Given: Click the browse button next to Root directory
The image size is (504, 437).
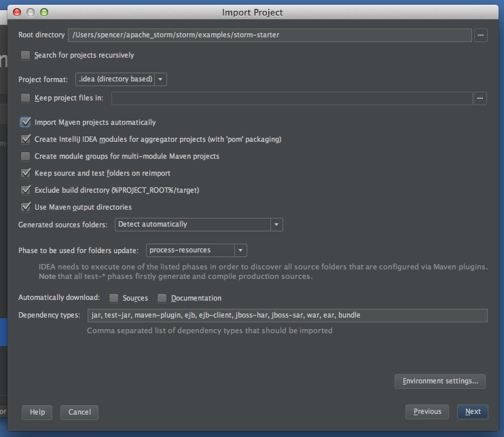Looking at the screenshot, I should point(481,35).
